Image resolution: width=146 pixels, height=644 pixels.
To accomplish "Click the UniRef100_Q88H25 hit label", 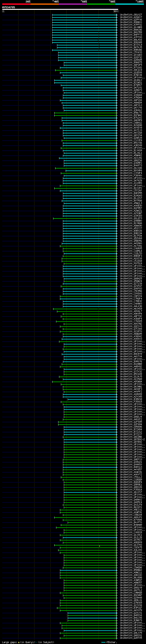I will (x=131, y=279).
